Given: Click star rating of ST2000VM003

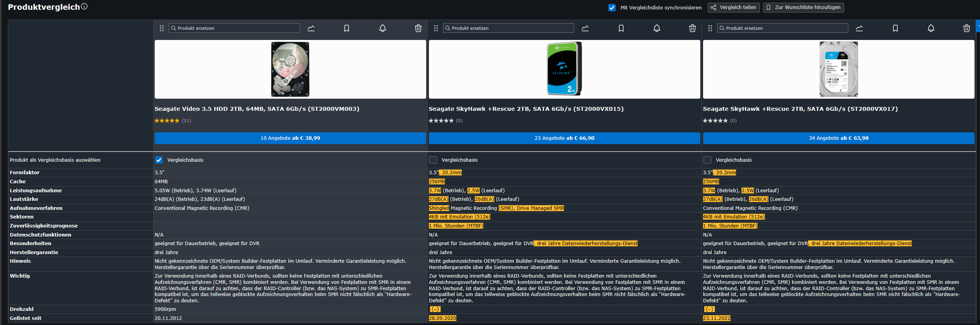Looking at the screenshot, I should click(x=167, y=121).
